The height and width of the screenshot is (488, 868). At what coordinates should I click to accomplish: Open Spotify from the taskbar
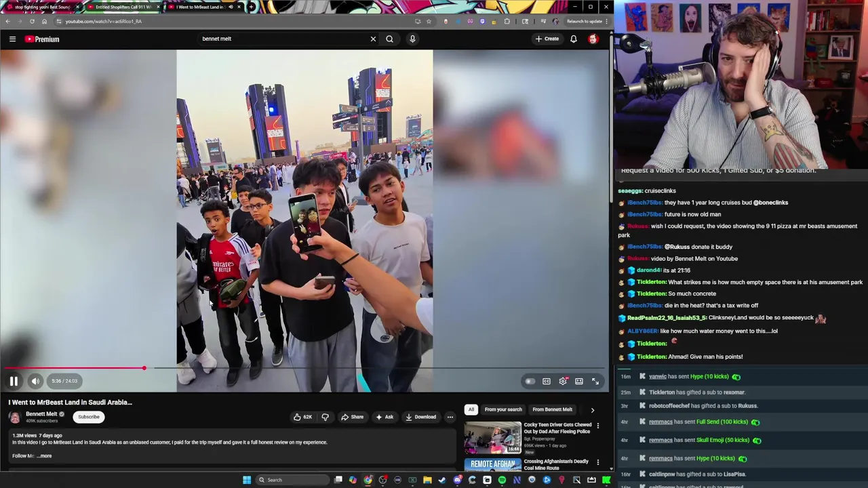click(x=502, y=480)
